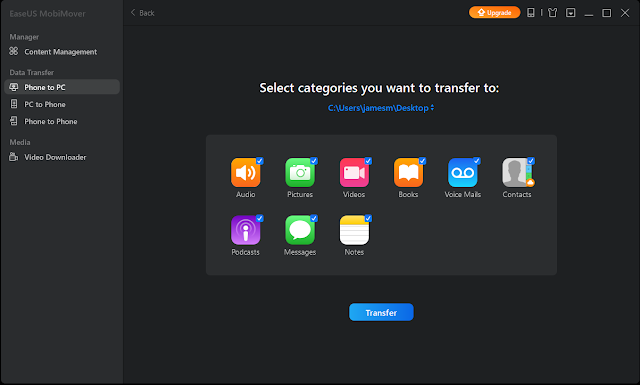The width and height of the screenshot is (640, 385).
Task: Click the Content Management grid icon
Action: pyautogui.click(x=14, y=51)
